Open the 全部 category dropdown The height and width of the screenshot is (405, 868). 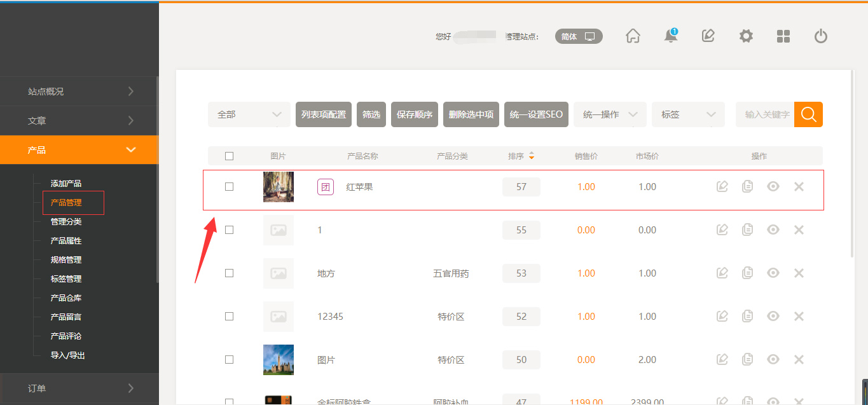pyautogui.click(x=249, y=114)
